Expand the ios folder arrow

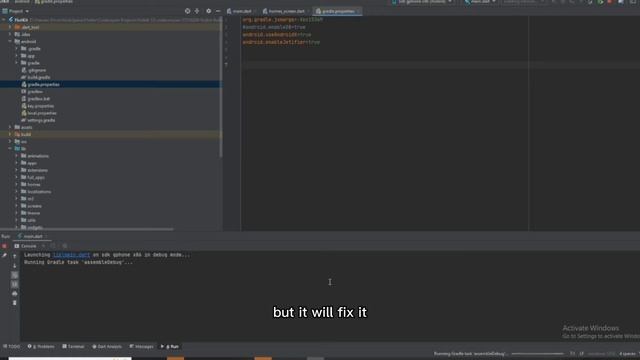10,142
